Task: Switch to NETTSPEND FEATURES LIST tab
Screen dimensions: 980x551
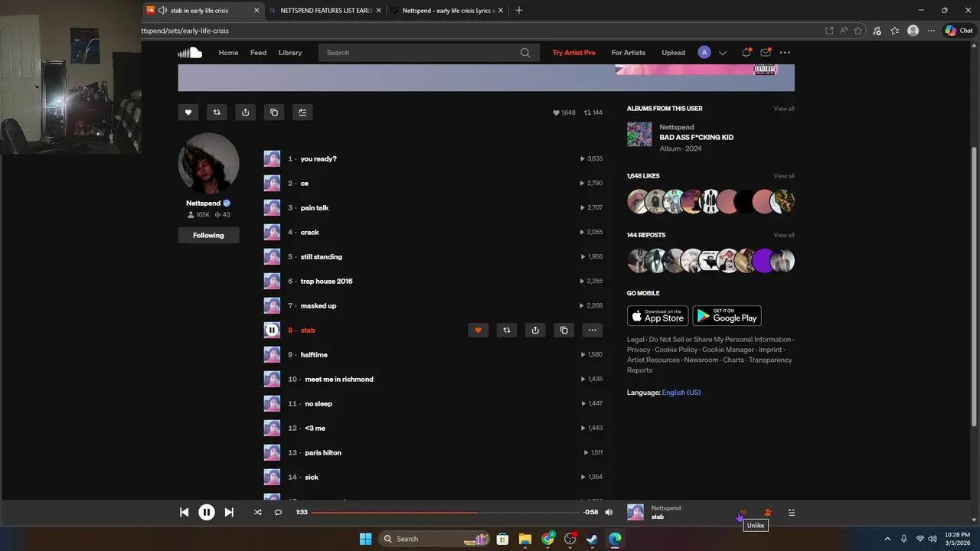Action: pos(326,11)
